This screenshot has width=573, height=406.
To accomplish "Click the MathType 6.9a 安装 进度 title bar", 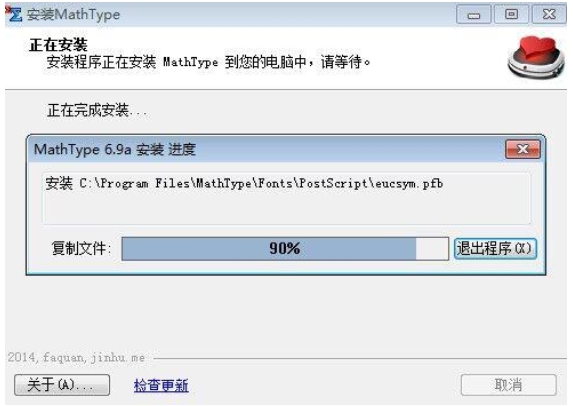I will (x=267, y=149).
